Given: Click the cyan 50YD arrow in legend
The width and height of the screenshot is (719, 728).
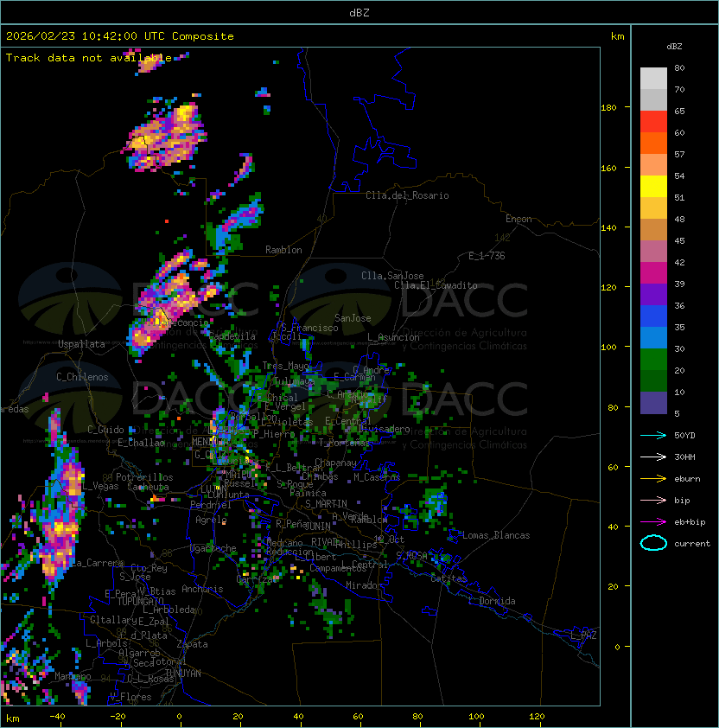Looking at the screenshot, I should point(653,435).
